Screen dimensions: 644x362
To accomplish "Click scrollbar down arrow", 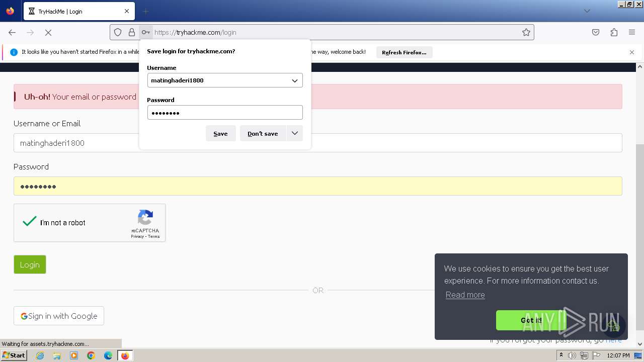I will click(x=640, y=344).
